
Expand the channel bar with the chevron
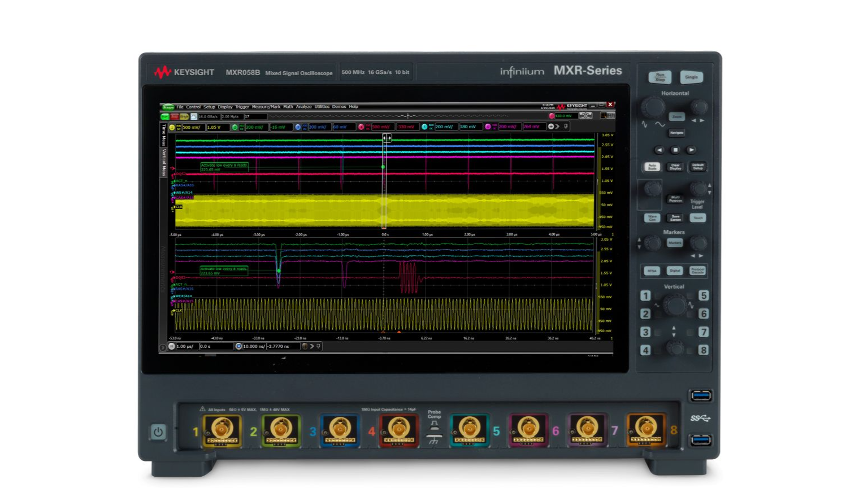click(558, 127)
